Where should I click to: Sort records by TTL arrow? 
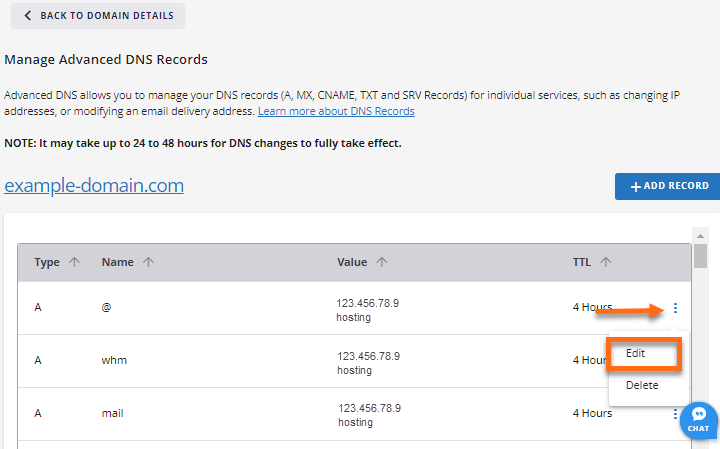606,263
